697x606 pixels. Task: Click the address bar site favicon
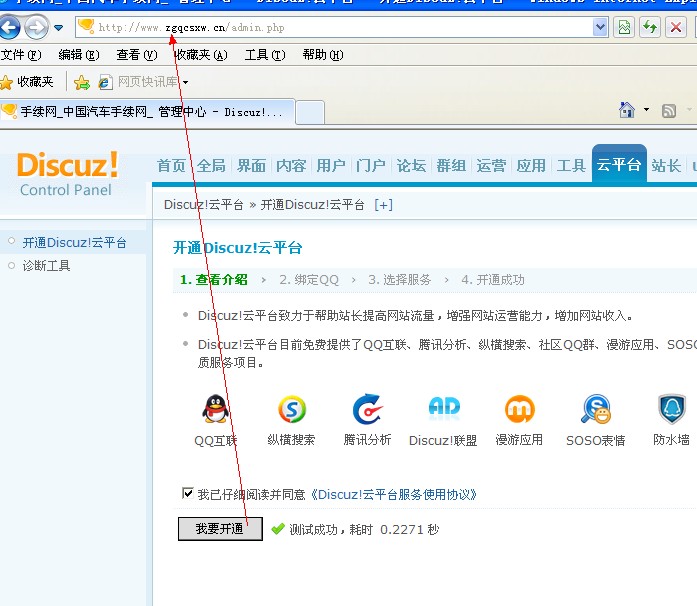[86, 26]
